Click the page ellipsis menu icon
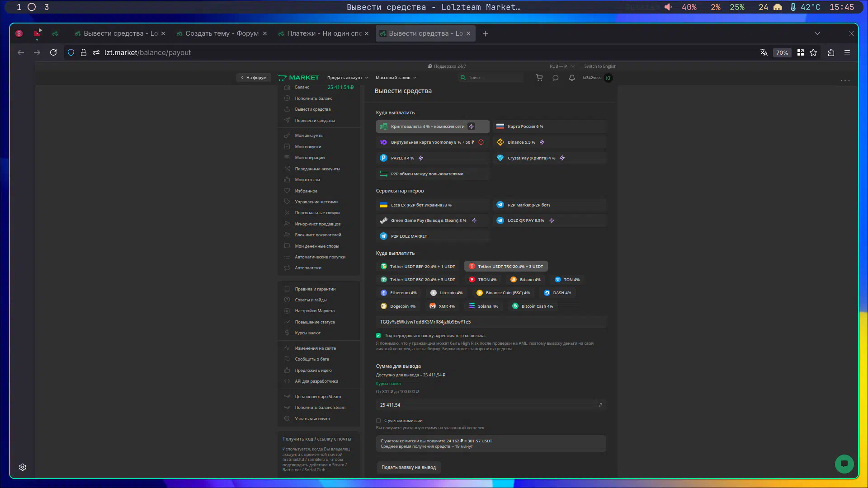 pyautogui.click(x=845, y=81)
